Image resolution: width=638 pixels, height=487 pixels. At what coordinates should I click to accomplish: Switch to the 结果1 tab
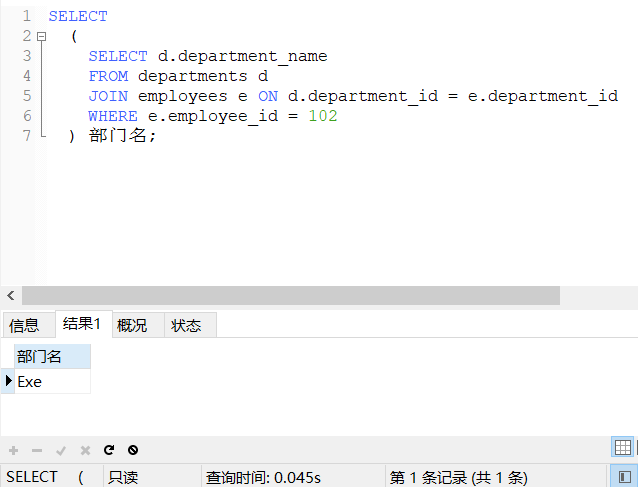[82, 324]
